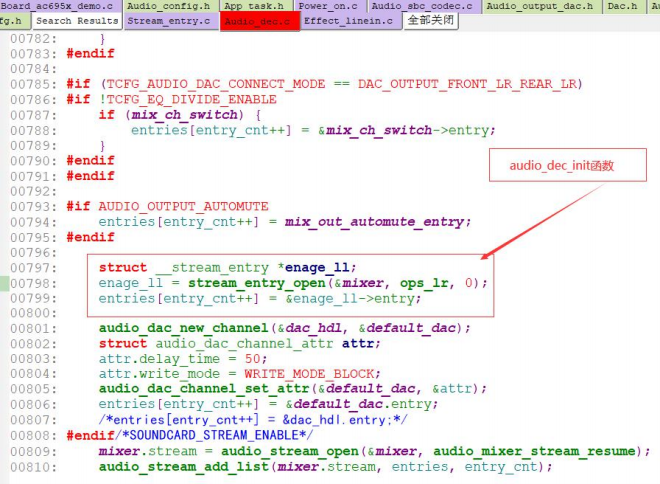Viewport: 660px width, 484px height.
Task: Click the mix_out_automute_entry identifier
Action: (x=375, y=222)
